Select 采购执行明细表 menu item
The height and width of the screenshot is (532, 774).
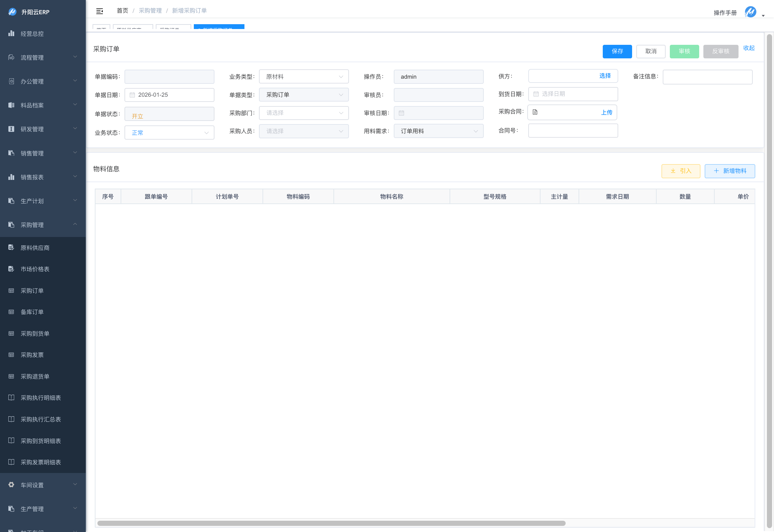(x=41, y=398)
